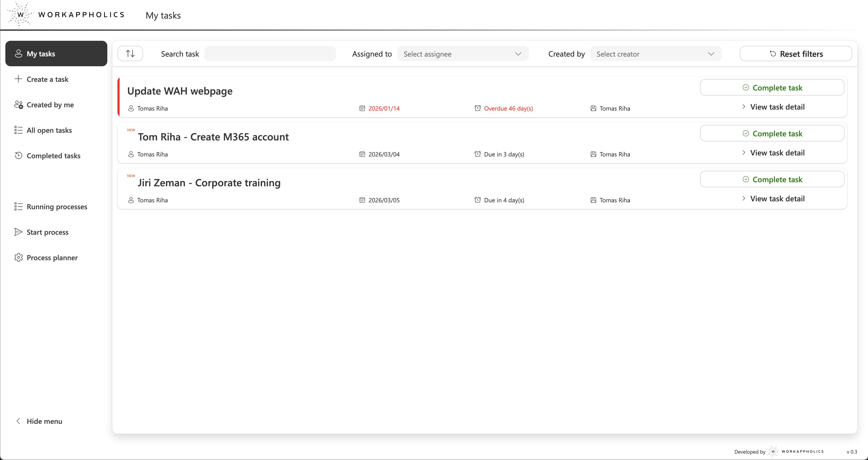Image resolution: width=868 pixels, height=460 pixels.
Task: Mark Update WAH webpage task complete
Action: pos(772,88)
